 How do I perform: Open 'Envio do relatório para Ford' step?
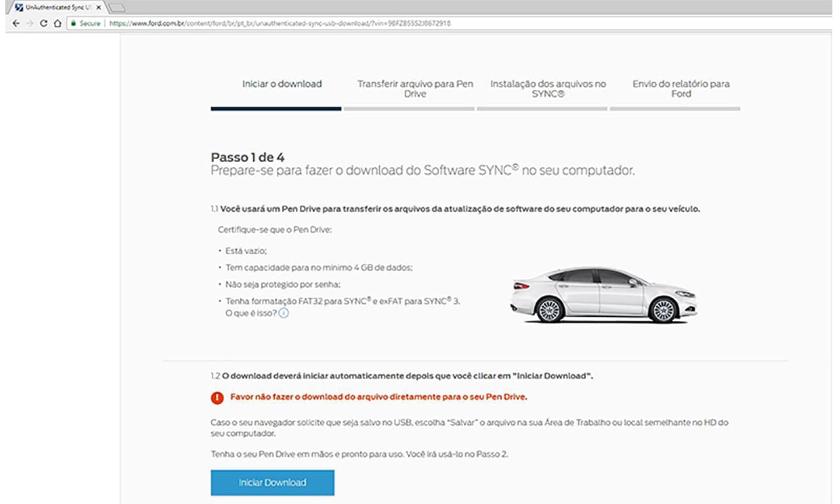(681, 89)
